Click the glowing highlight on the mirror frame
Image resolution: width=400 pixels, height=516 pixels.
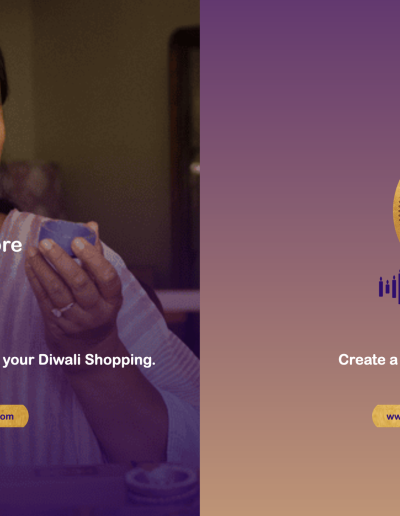(195, 167)
